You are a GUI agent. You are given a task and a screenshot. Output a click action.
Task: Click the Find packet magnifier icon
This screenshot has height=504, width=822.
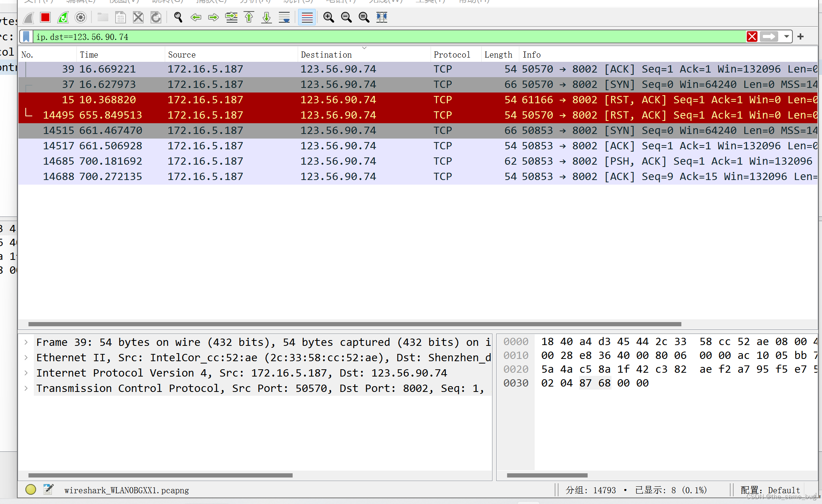pyautogui.click(x=178, y=17)
